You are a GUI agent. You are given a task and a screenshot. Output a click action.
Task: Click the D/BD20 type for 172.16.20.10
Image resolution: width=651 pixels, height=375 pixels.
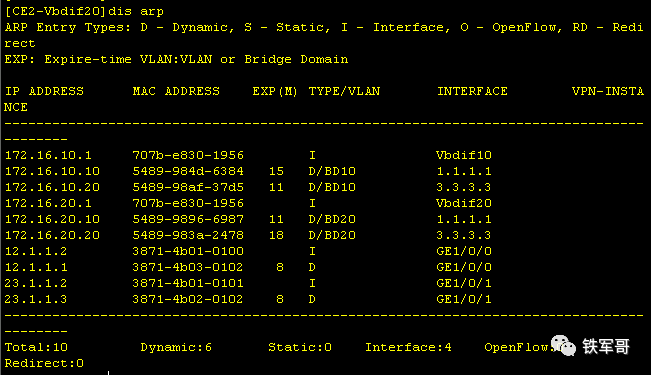point(332,219)
